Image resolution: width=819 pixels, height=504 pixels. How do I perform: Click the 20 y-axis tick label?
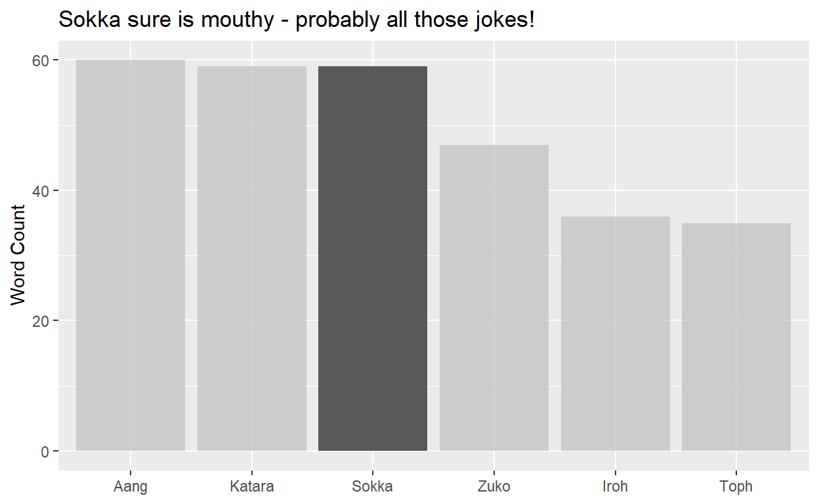click(x=42, y=321)
